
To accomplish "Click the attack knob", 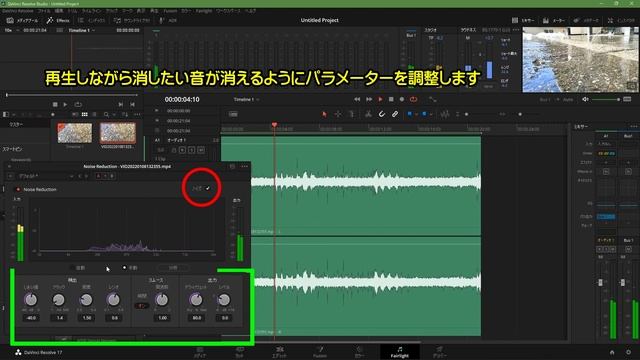I will 59,300.
